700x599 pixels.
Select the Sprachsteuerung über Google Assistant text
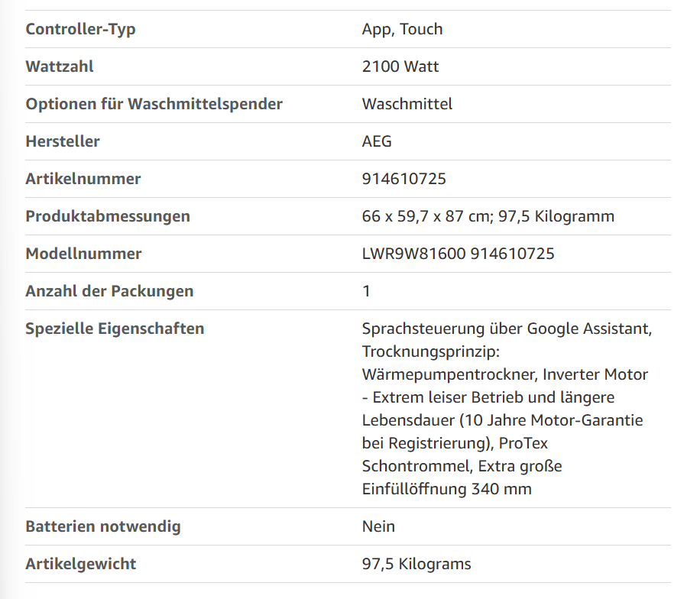click(507, 329)
